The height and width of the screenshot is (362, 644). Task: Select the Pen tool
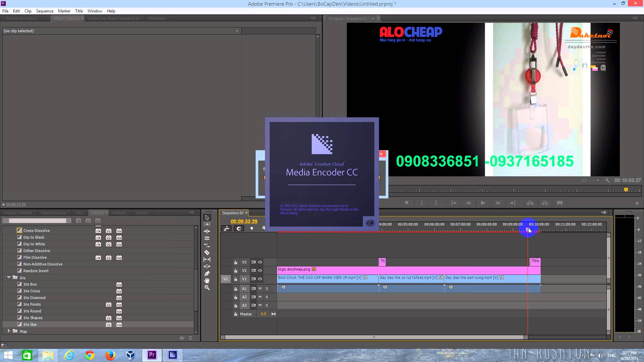(x=207, y=274)
